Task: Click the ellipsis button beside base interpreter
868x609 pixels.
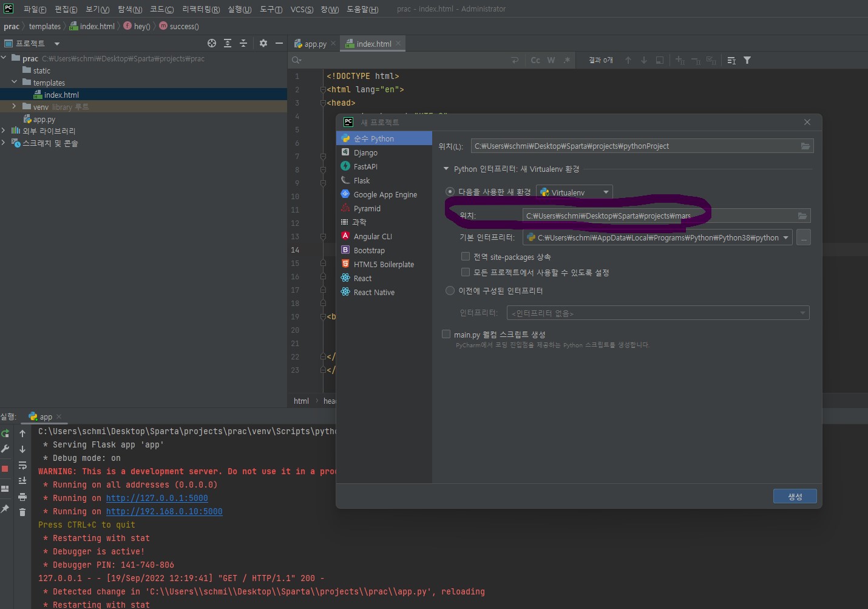Action: click(x=804, y=237)
